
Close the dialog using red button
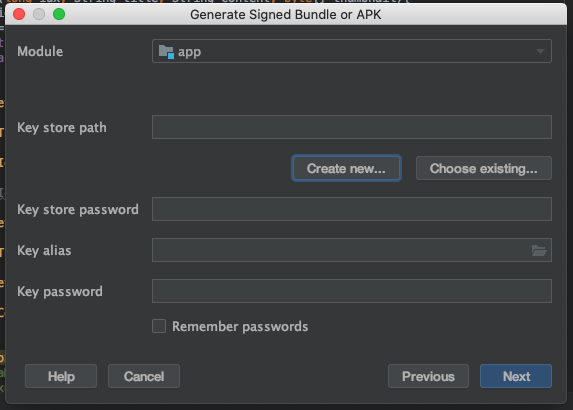tap(19, 14)
